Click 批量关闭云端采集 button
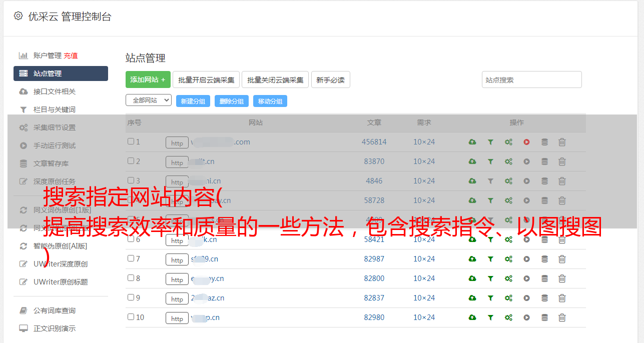Viewport: 644px width, 343px height. point(275,79)
